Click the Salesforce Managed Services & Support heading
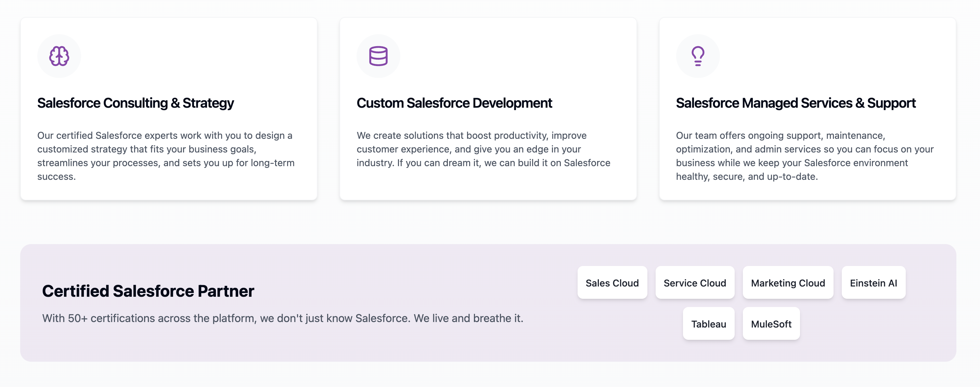 [796, 103]
